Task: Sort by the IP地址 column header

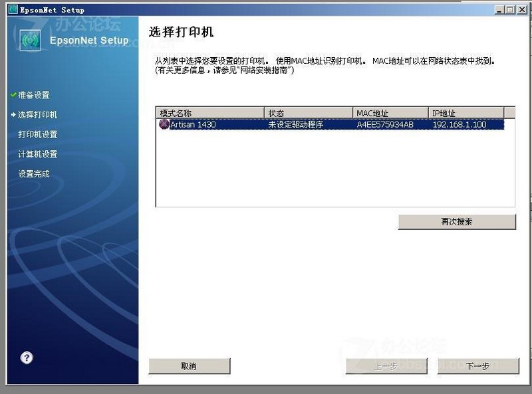Action: [466, 113]
